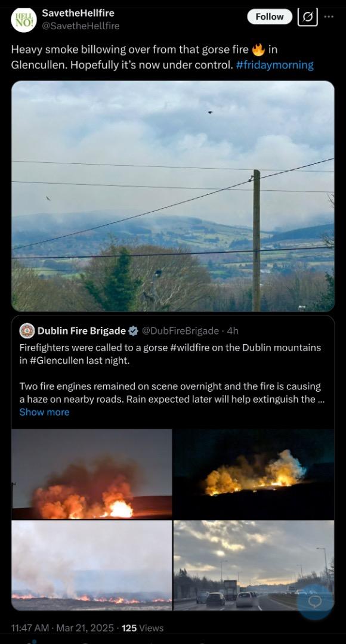This screenshot has height=644, width=346.
Task: Open the @DubFireBrigade handle
Action: (180, 330)
